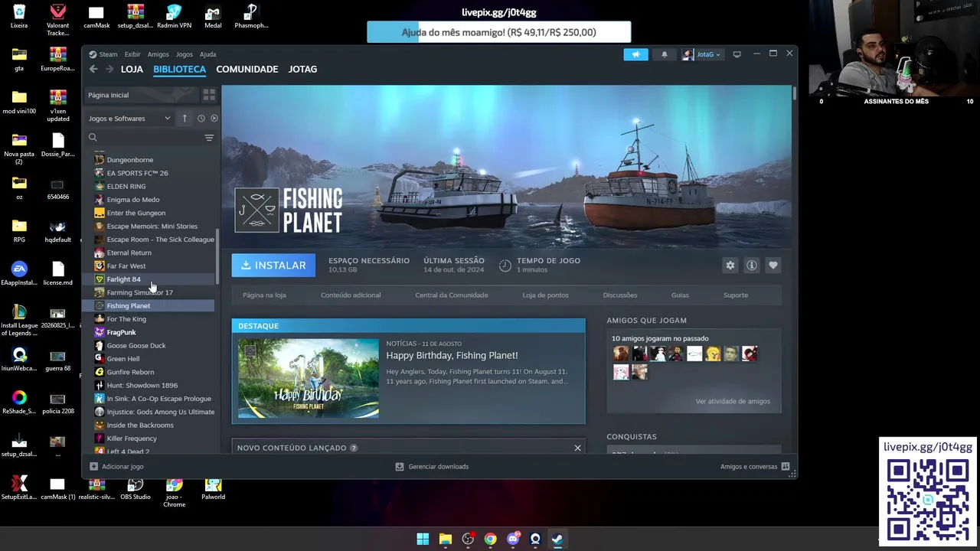Select ELDEN RING in the game list
980x551 pixels.
[x=126, y=187]
